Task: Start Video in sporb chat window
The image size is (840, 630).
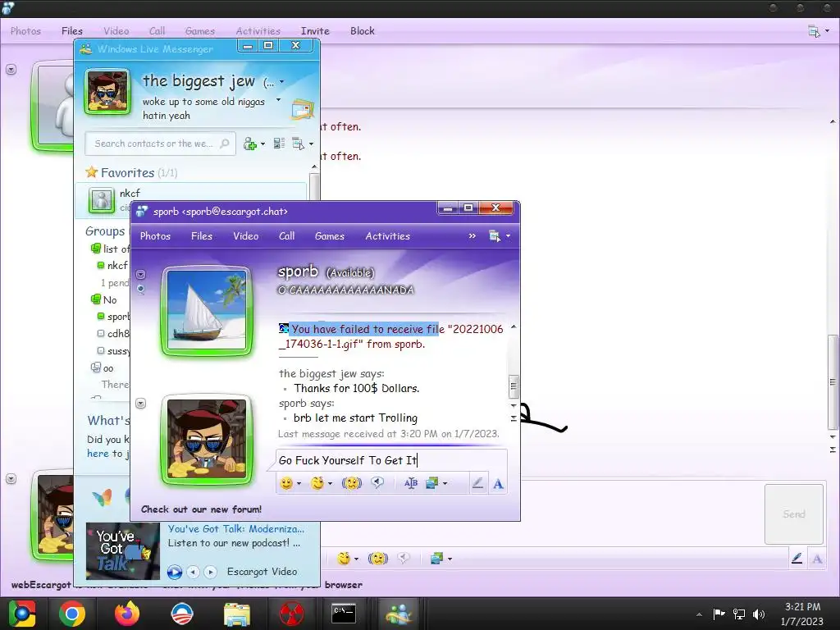Action: [x=245, y=236]
